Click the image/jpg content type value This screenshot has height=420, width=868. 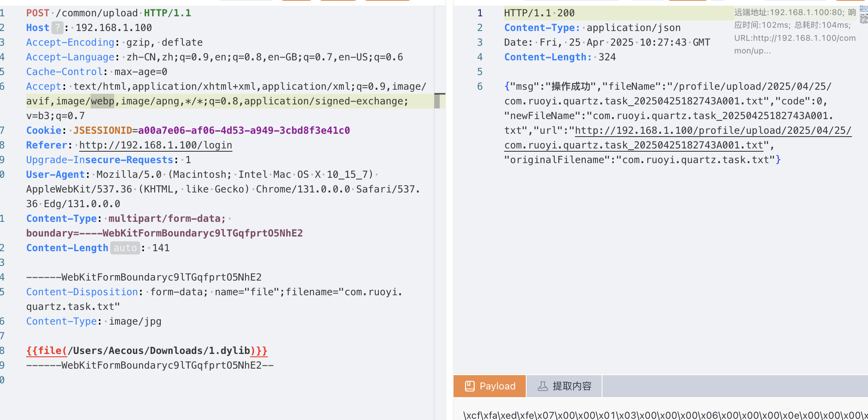click(x=135, y=321)
